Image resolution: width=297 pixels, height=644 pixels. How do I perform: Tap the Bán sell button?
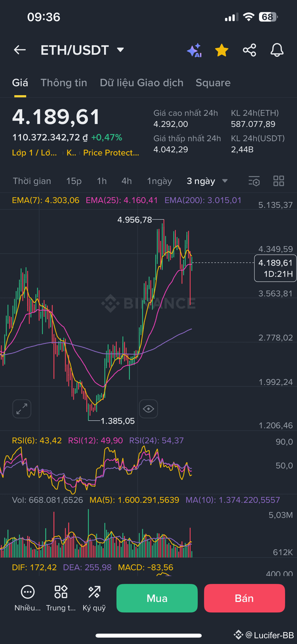(244, 598)
